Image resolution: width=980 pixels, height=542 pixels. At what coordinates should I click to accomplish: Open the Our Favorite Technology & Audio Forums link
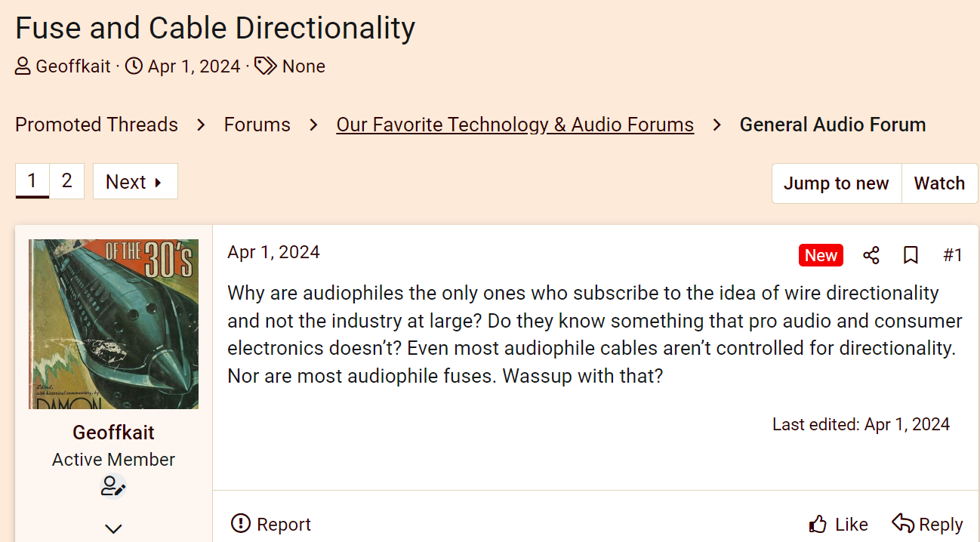tap(515, 125)
